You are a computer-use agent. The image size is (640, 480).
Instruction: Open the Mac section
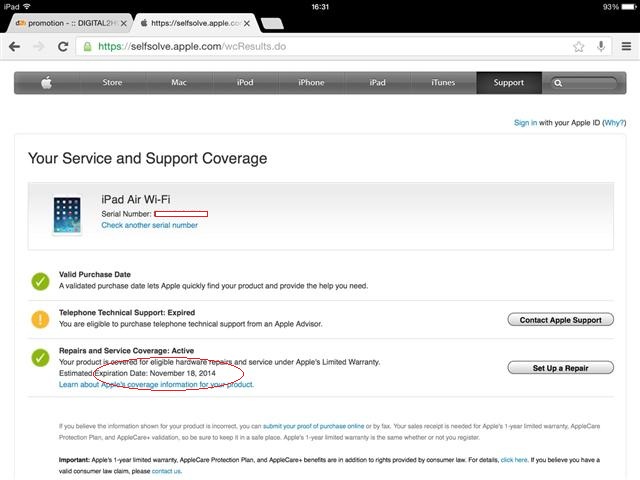(x=179, y=83)
